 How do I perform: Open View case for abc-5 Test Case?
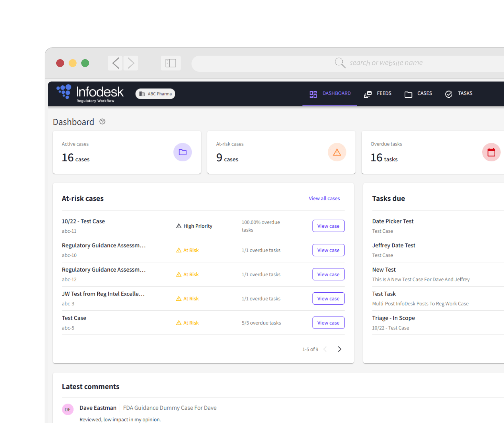[328, 323]
